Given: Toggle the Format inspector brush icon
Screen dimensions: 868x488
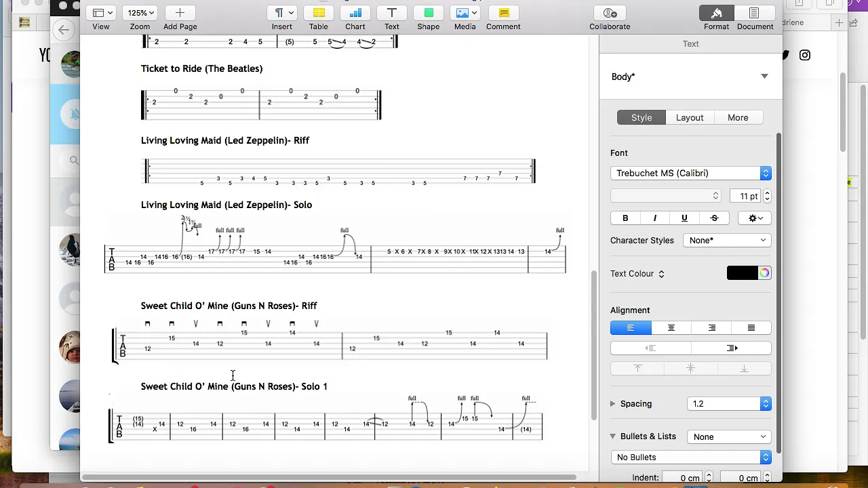Looking at the screenshot, I should (716, 13).
